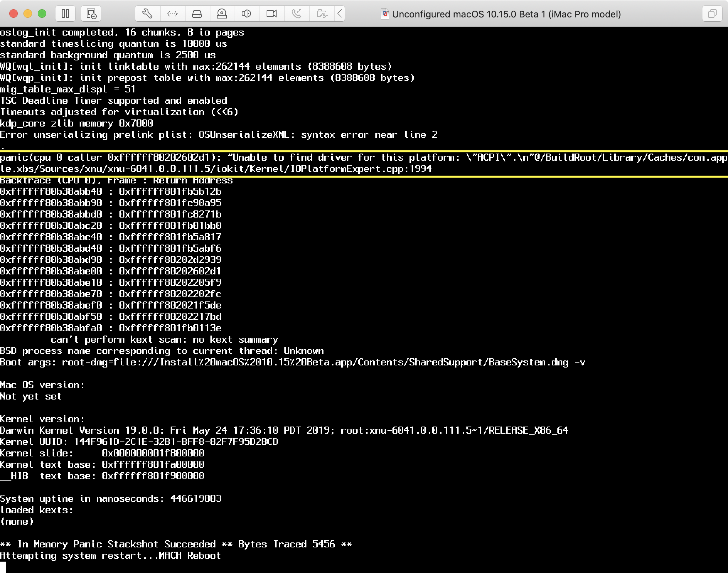This screenshot has height=573, width=728.
Task: Click 'WQ[wql_init]: init linktable' line
Action: pyautogui.click(x=196, y=66)
